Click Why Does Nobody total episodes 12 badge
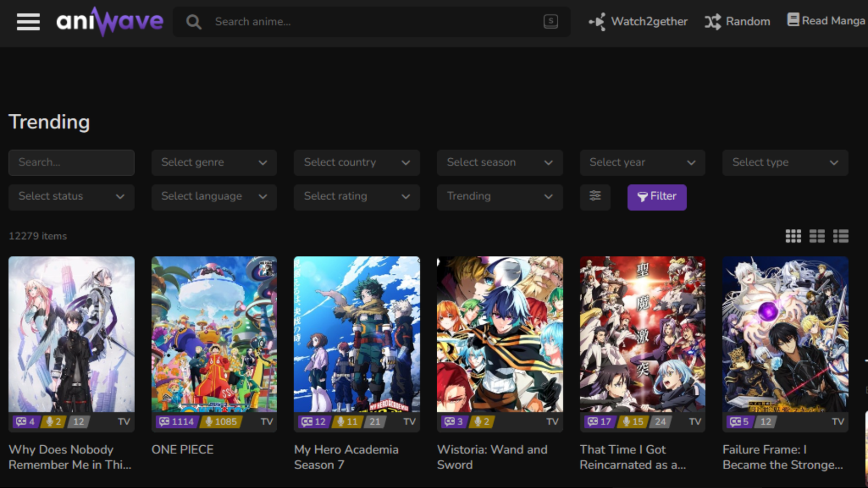This screenshot has height=488, width=868. click(79, 421)
